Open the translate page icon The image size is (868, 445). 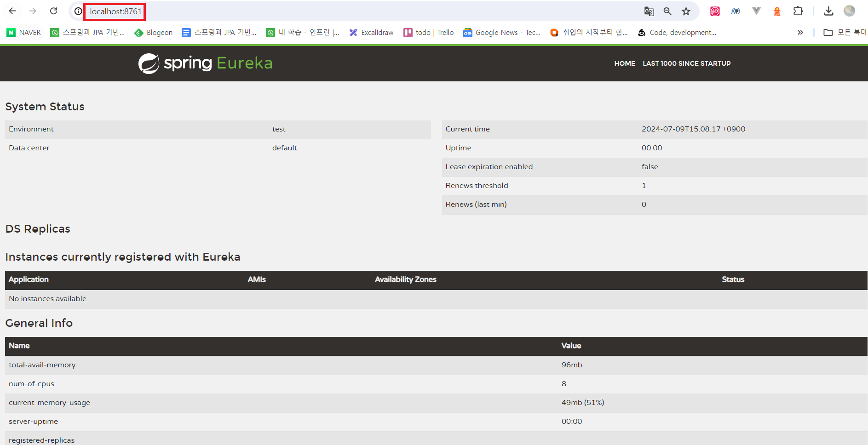pyautogui.click(x=649, y=11)
